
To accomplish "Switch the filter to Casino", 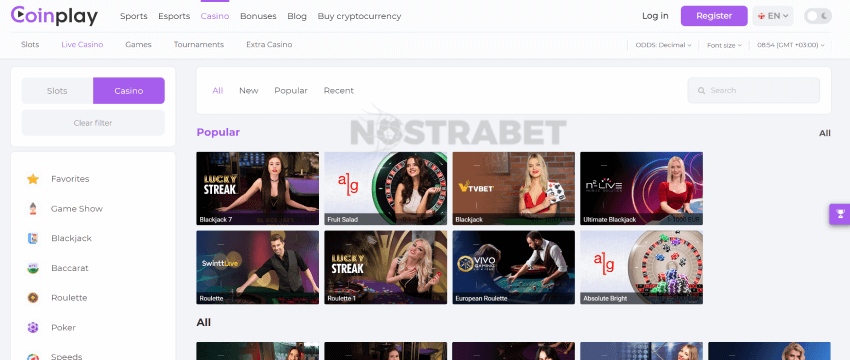I will point(129,91).
